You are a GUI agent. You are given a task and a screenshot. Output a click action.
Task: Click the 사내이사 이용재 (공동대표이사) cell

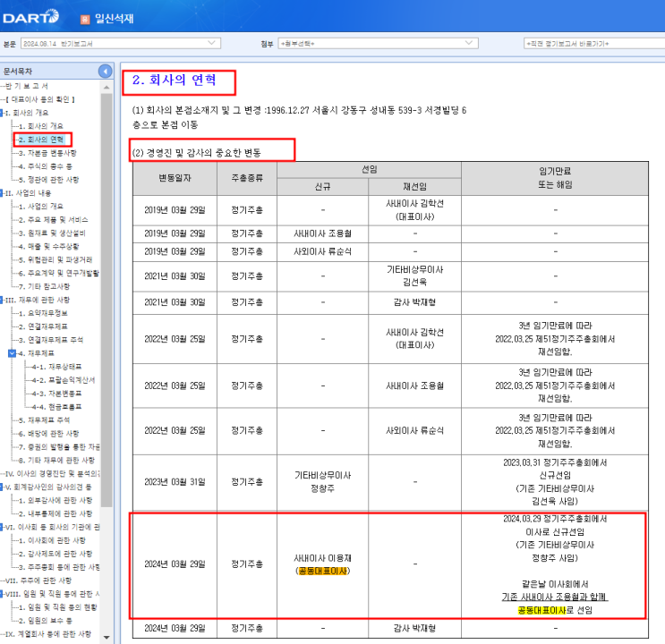(x=323, y=564)
